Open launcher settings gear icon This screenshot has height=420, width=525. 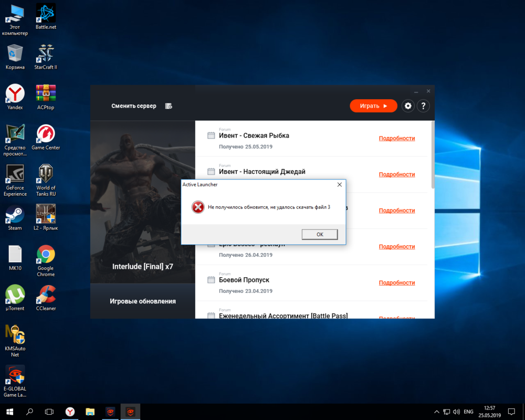[x=408, y=106]
